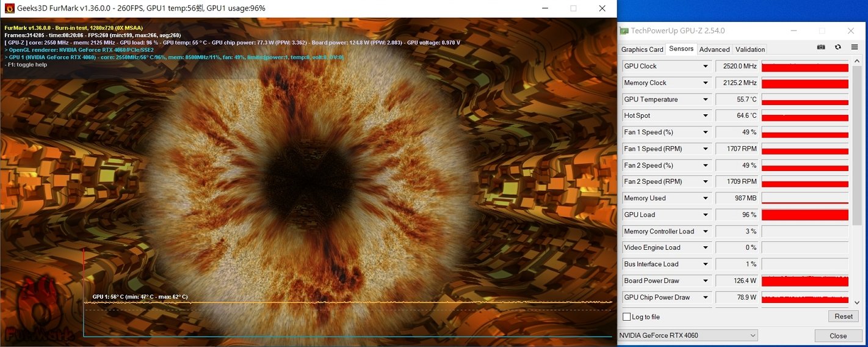
Task: Click the GPU-Z screenshot camera icon
Action: (x=821, y=47)
